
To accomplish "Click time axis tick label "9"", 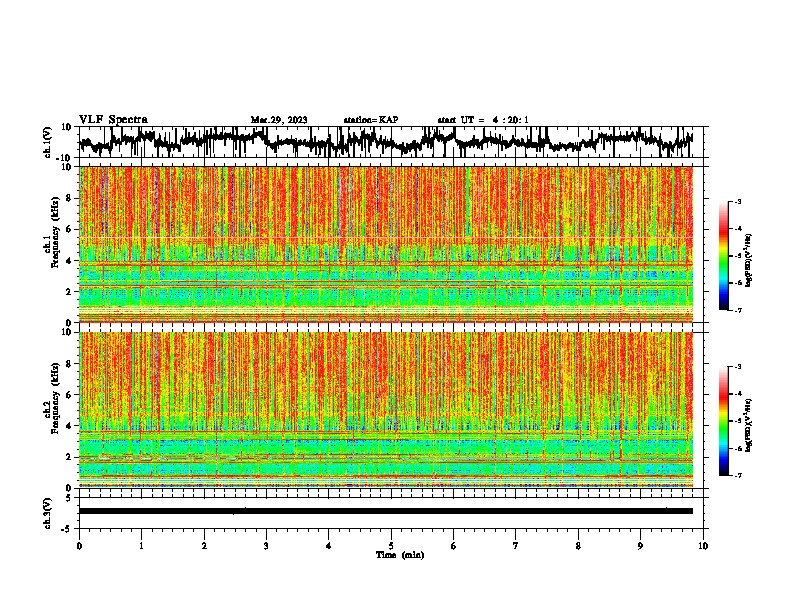I will click(x=640, y=546).
